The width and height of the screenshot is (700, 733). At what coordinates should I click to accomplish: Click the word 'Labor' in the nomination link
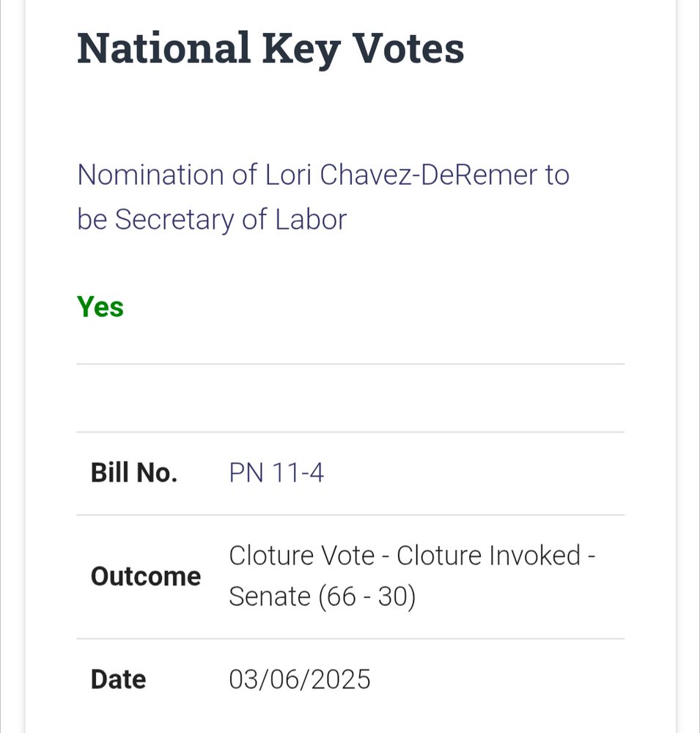(311, 218)
